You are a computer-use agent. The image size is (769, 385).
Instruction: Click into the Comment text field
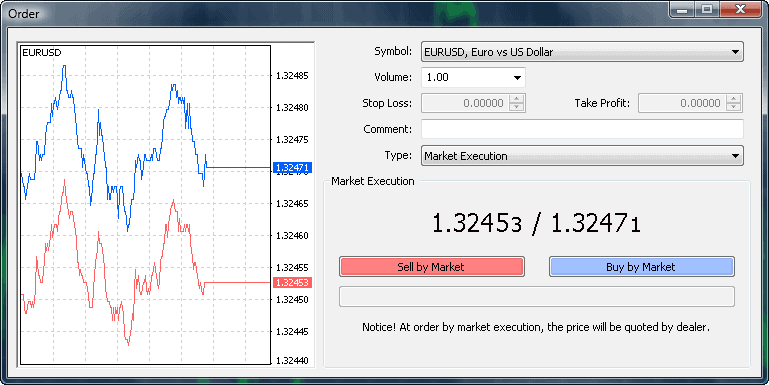coord(582,129)
